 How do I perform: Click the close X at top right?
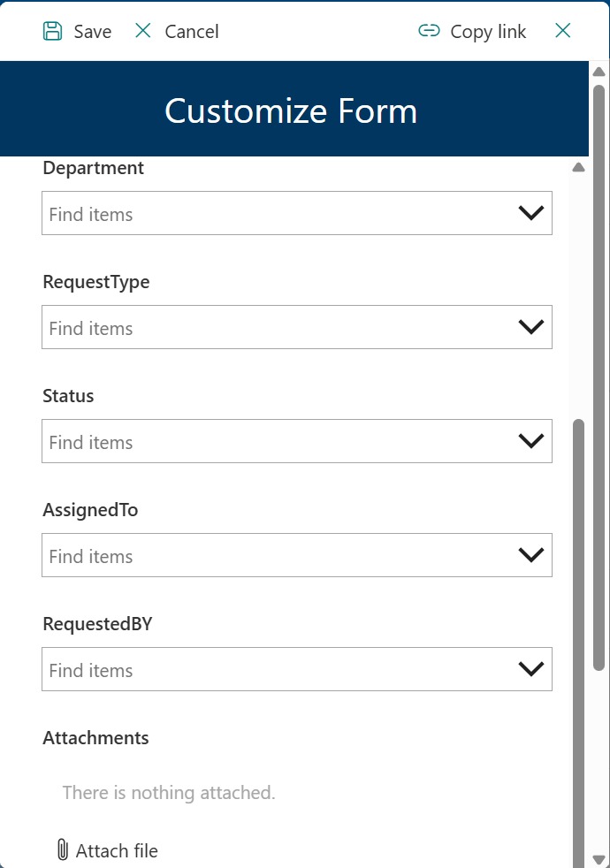coord(563,30)
